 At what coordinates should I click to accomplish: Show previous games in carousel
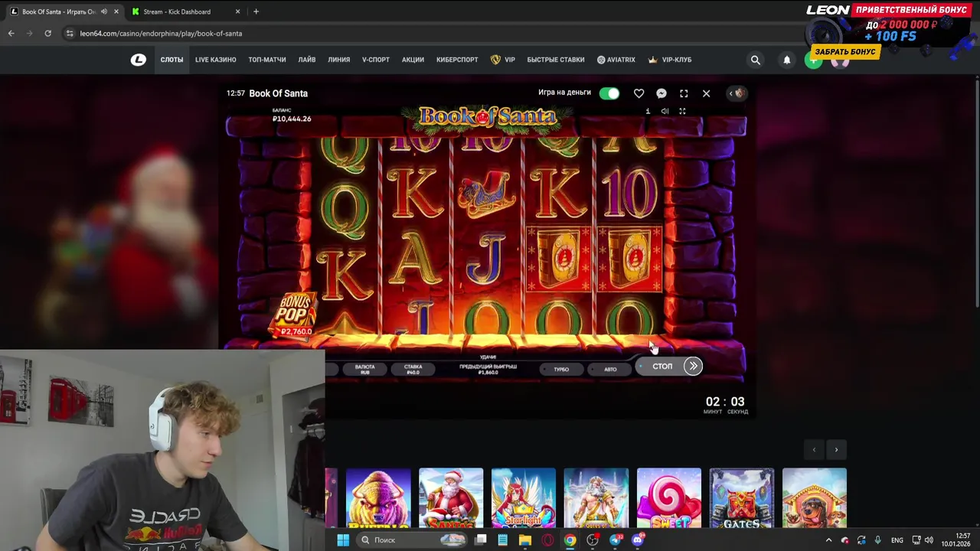(814, 450)
